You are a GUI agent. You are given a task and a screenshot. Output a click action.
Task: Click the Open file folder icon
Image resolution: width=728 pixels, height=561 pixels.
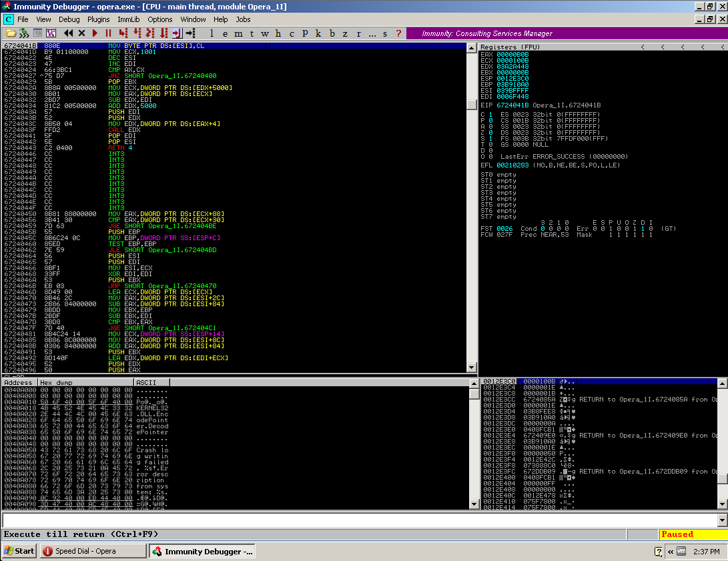click(x=11, y=33)
